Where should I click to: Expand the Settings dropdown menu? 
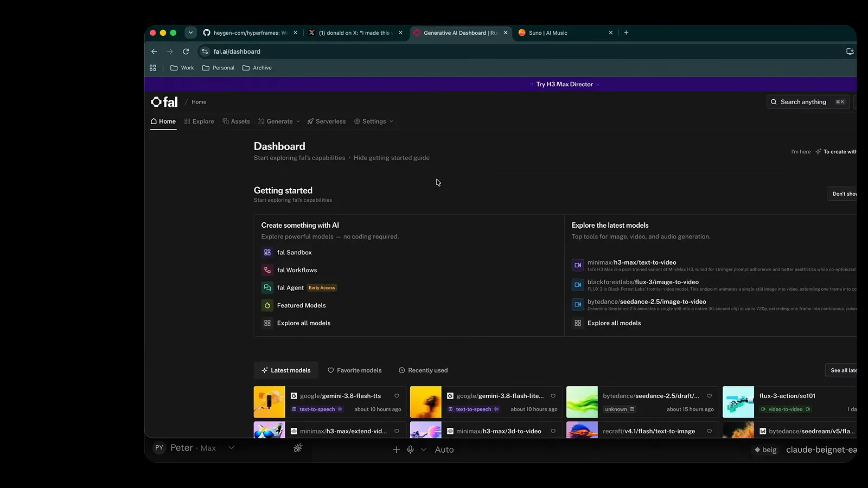[x=373, y=121]
